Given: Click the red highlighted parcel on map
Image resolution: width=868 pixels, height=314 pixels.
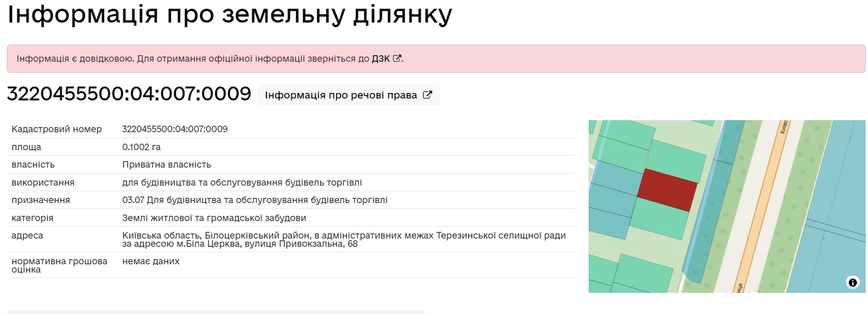Looking at the screenshot, I should pyautogui.click(x=667, y=189).
